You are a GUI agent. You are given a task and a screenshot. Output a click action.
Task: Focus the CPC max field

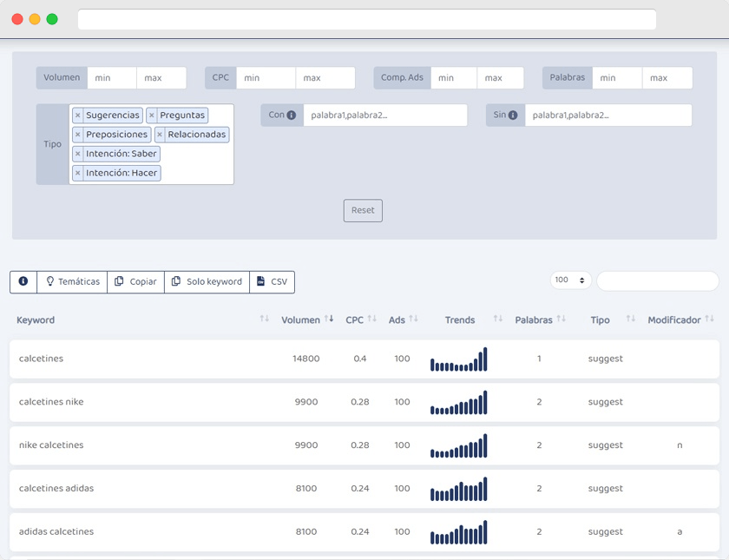point(325,77)
